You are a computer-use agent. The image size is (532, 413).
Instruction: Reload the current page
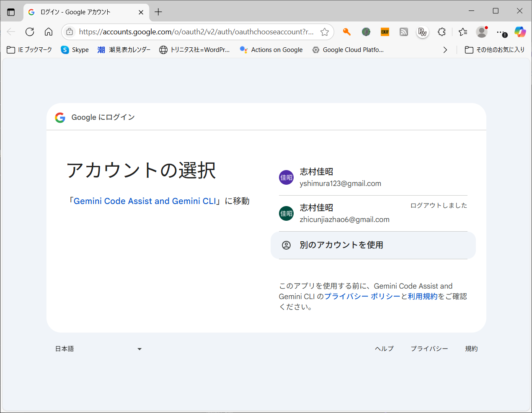point(30,32)
